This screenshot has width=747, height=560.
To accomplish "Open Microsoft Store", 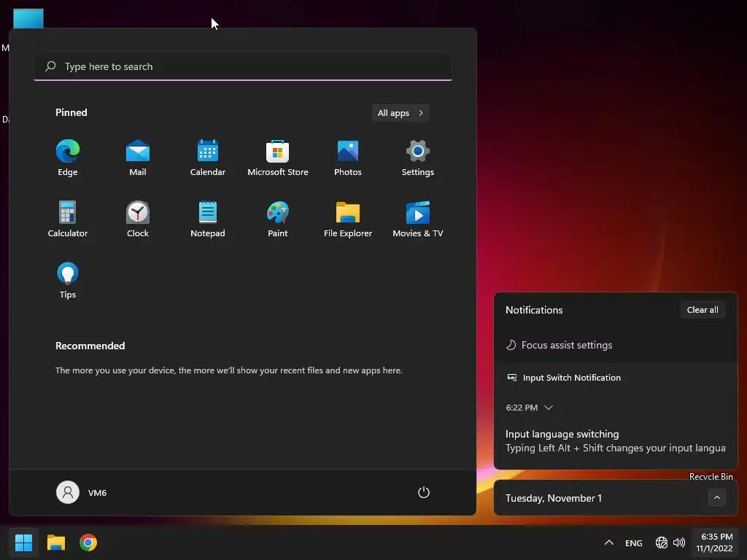I will click(x=278, y=157).
